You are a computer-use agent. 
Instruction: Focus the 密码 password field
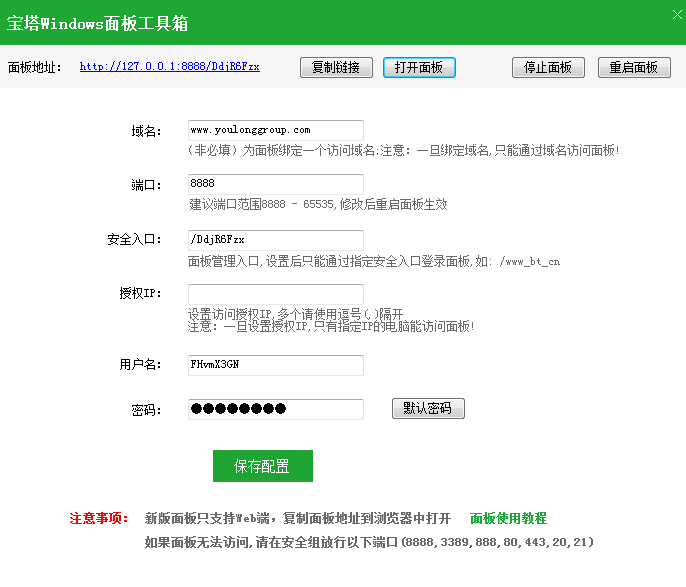[x=276, y=409]
